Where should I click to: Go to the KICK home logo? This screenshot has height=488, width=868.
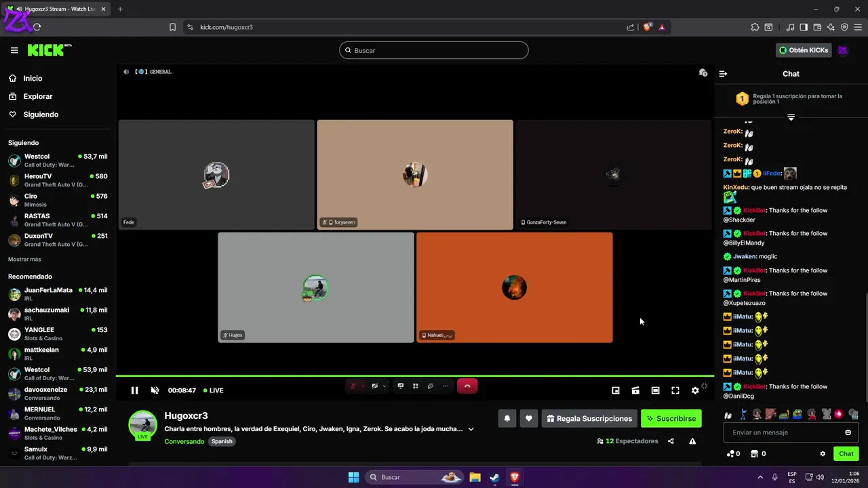click(50, 50)
